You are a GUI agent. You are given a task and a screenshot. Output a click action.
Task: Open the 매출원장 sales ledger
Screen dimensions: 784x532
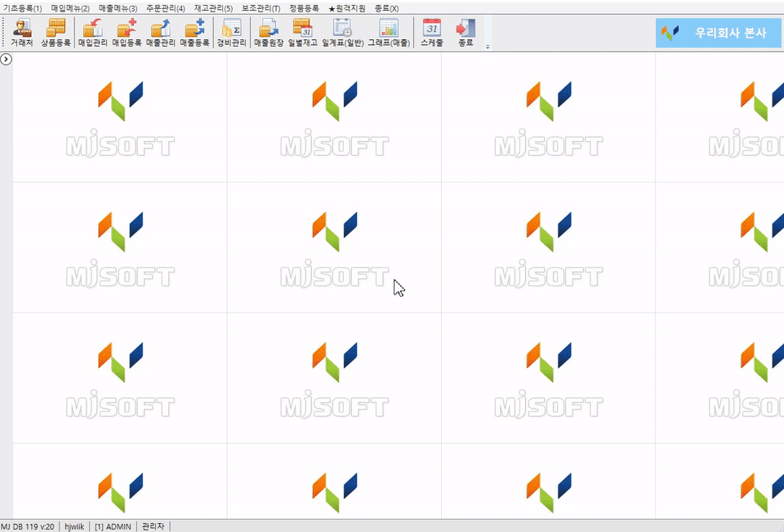269,33
